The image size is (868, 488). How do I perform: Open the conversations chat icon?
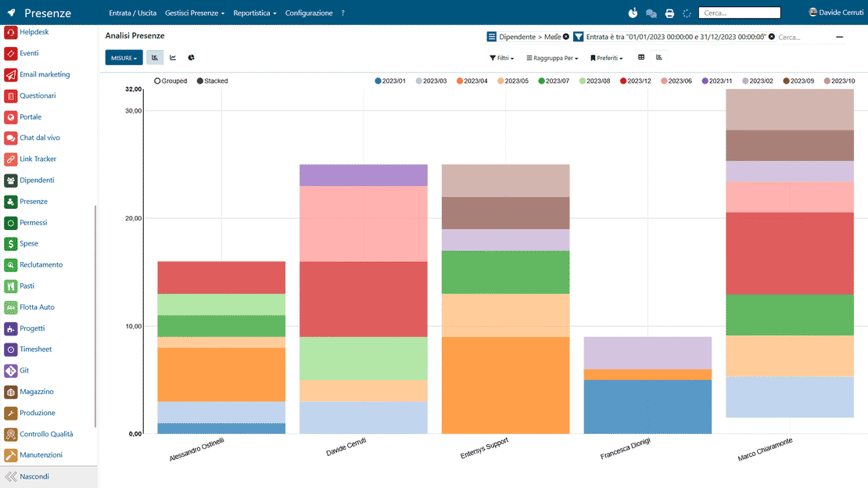[x=651, y=13]
